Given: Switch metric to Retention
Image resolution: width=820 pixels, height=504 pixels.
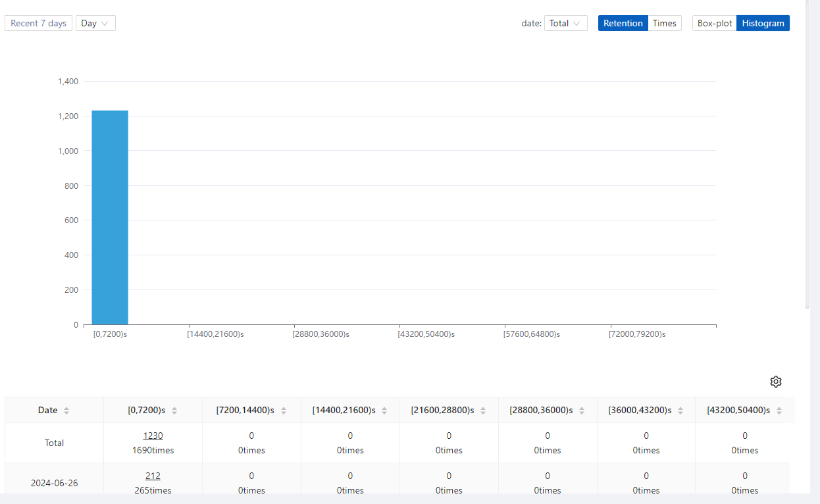Looking at the screenshot, I should click(623, 23).
